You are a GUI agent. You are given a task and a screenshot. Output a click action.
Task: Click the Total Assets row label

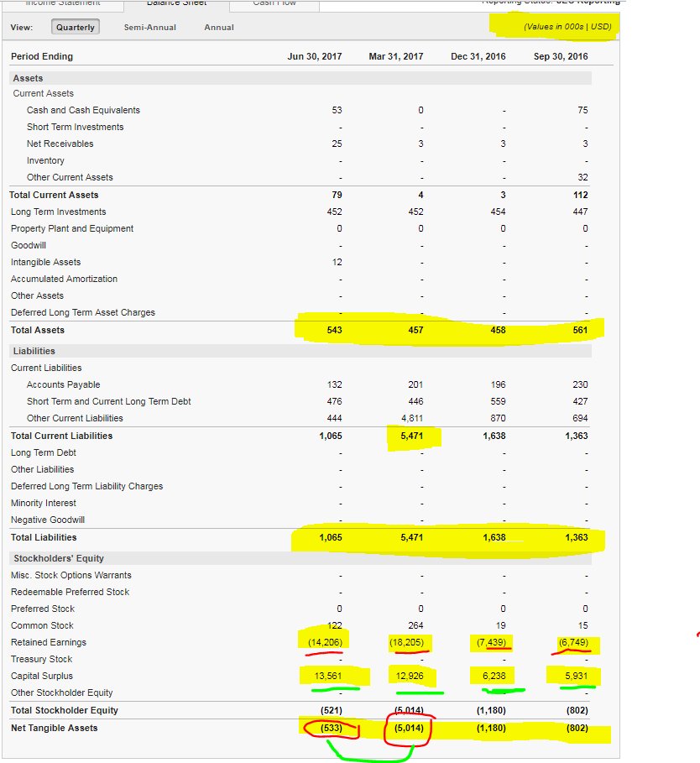(38, 330)
